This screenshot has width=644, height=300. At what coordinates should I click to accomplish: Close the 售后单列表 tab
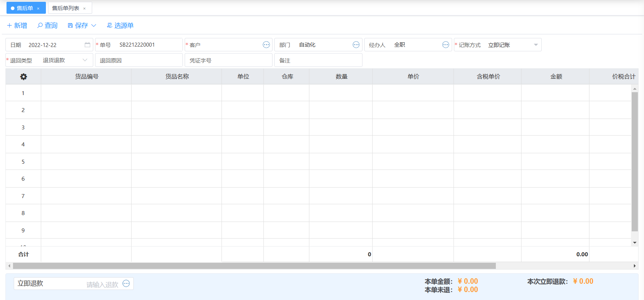pyautogui.click(x=85, y=8)
